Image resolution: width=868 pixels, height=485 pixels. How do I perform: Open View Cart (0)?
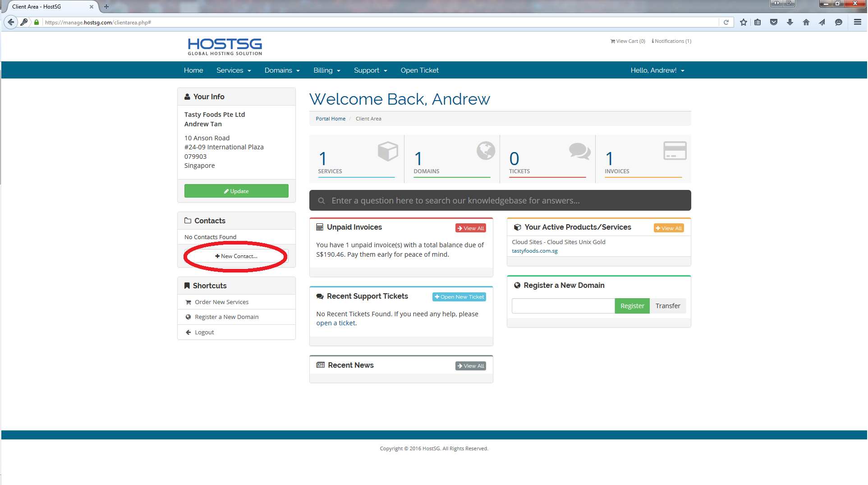628,41
